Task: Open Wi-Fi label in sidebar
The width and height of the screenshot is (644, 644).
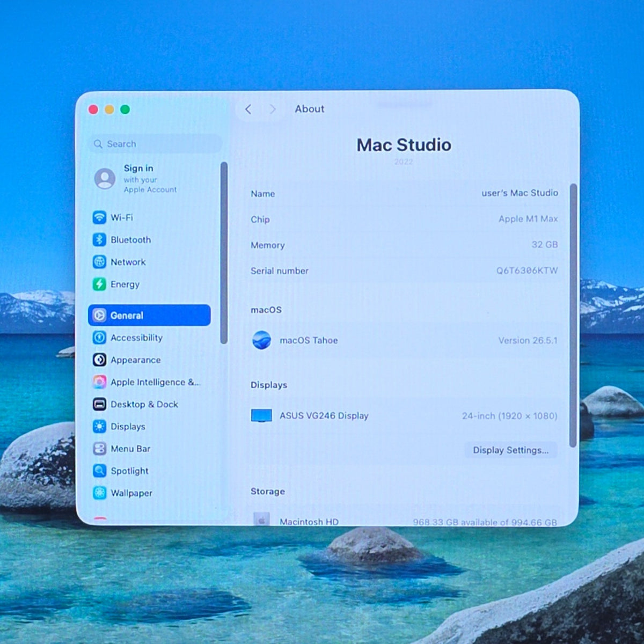Action: click(122, 217)
